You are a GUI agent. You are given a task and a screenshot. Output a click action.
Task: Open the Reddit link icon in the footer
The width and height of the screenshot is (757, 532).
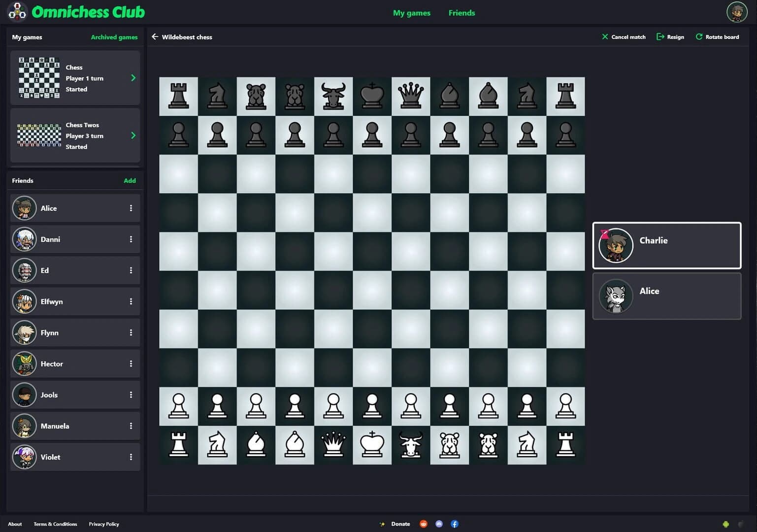(424, 524)
